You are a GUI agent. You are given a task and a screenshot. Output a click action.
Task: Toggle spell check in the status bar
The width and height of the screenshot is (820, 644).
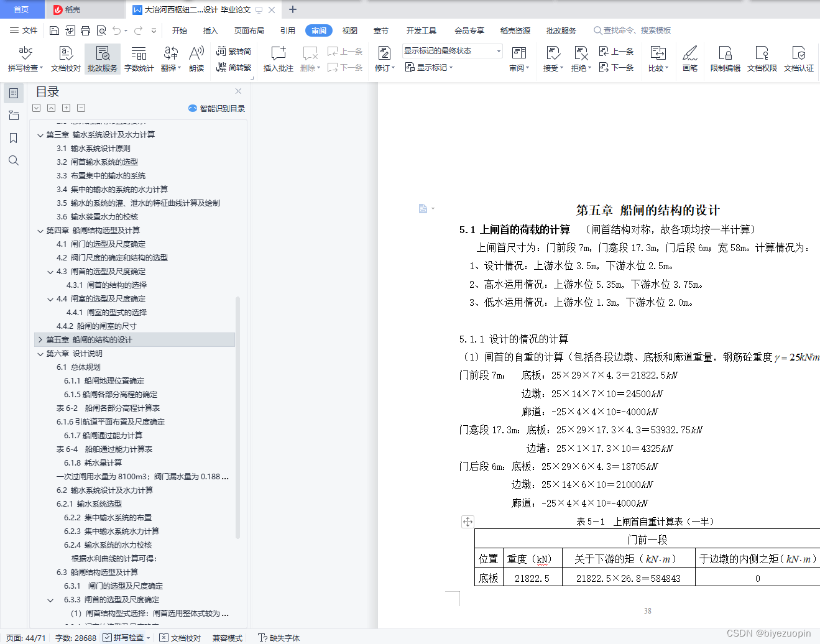(127, 637)
